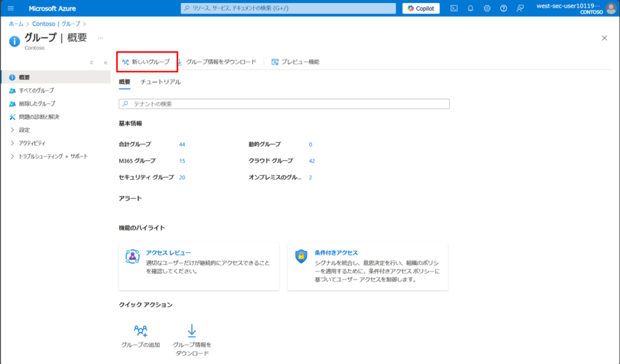
Task: Open the オンプレミスのグループ count 2
Action: point(311,177)
